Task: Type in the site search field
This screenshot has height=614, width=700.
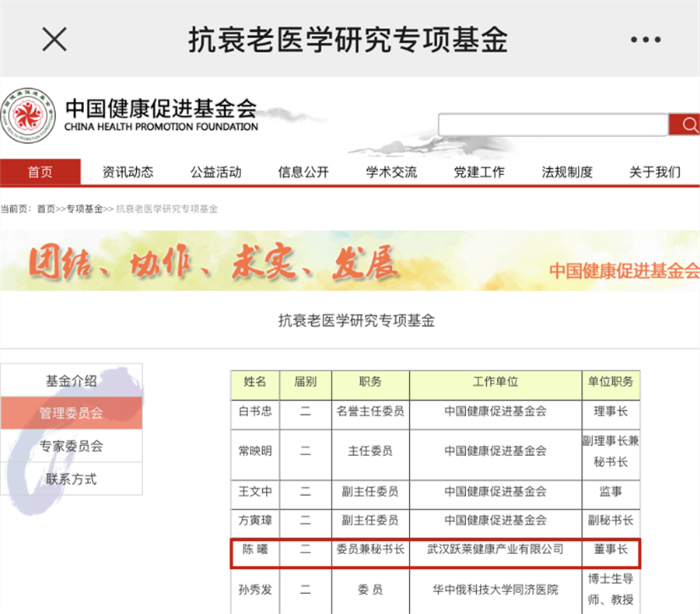Action: (552, 125)
